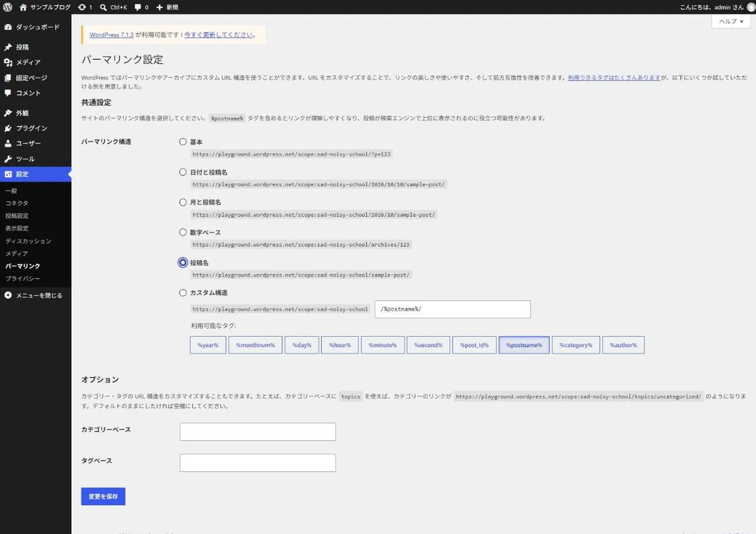
Task: Expand the ヘルプ dropdown tab
Action: click(731, 21)
